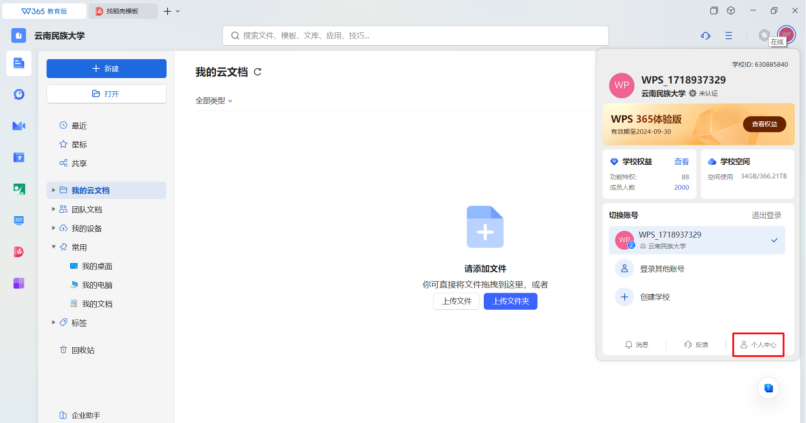Click the large add-file icon in empty area
This screenshot has height=423, width=806.
[485, 227]
